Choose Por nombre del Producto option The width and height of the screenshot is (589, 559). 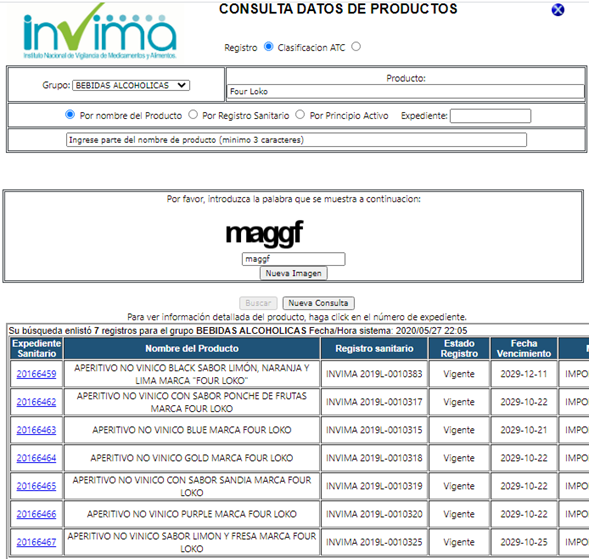point(70,114)
